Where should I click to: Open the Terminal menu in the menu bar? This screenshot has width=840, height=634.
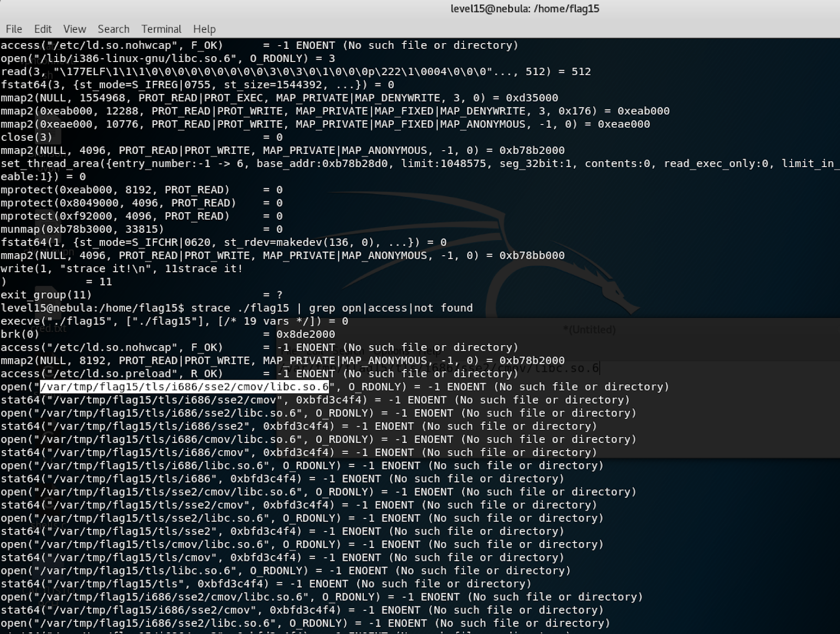[161, 29]
